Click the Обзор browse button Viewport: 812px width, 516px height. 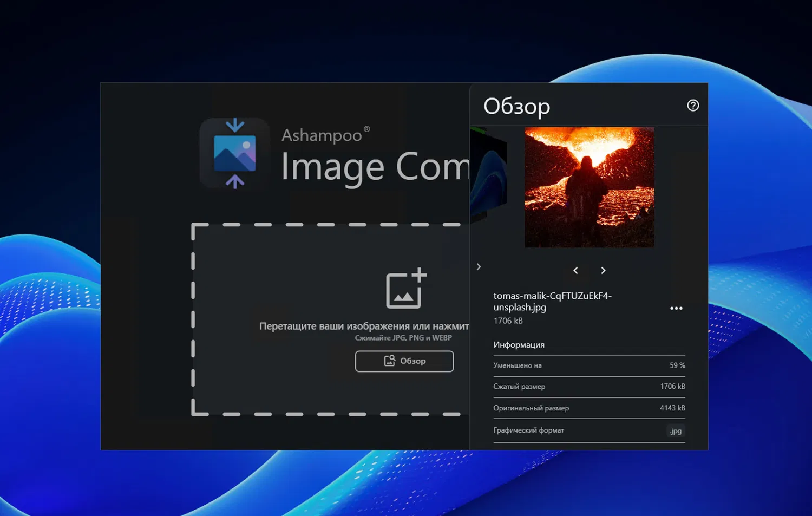tap(404, 361)
